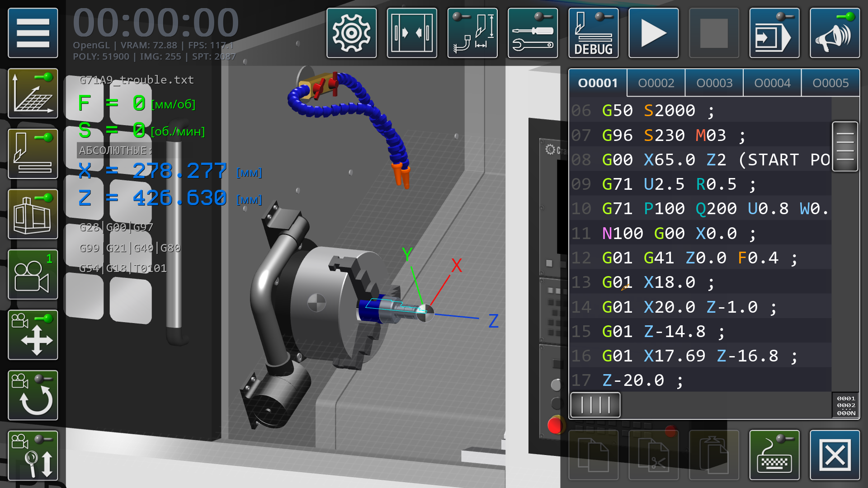Close the program editor with X button
The image size is (868, 488).
point(834,455)
